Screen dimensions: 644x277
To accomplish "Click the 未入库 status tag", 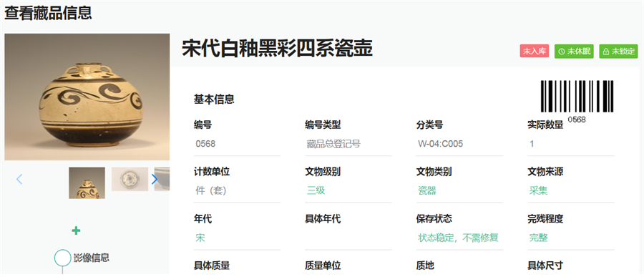I will (x=535, y=52).
